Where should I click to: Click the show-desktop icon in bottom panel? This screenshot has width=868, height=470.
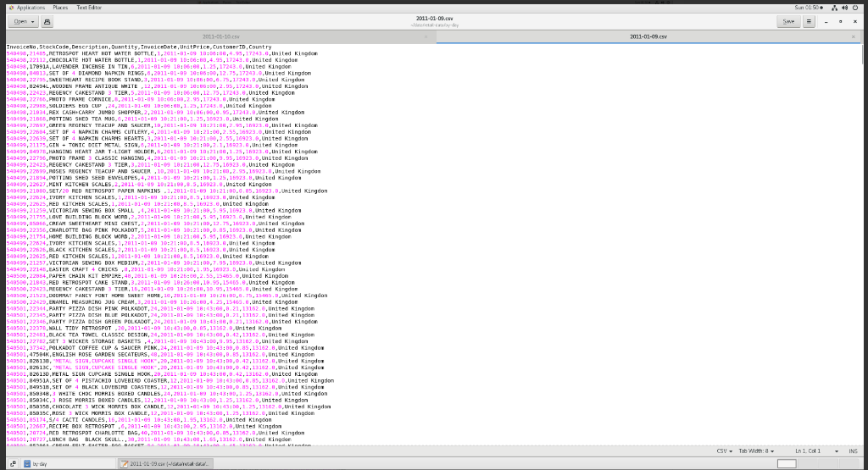tap(14, 464)
